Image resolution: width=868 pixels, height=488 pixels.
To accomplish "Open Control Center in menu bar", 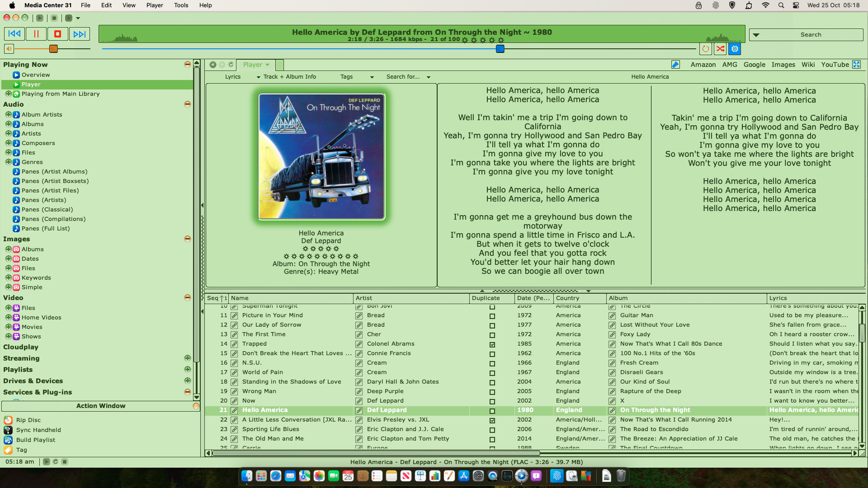I will pyautogui.click(x=796, y=5).
